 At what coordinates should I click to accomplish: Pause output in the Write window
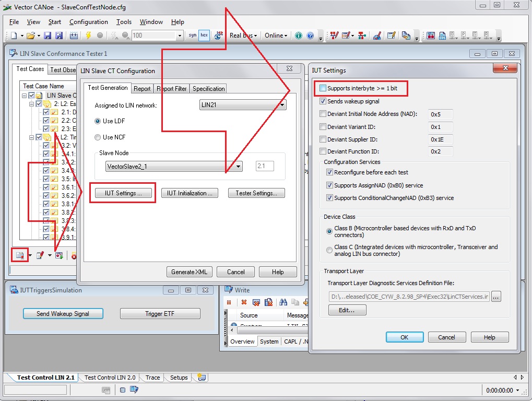229,302
